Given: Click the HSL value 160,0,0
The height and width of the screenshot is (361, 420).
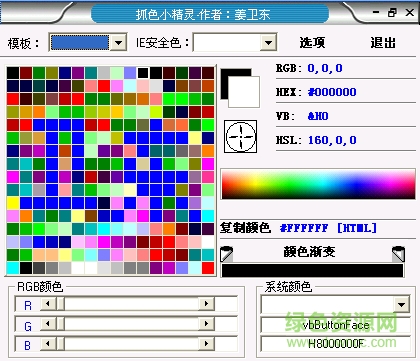Looking at the screenshot, I should point(332,140).
